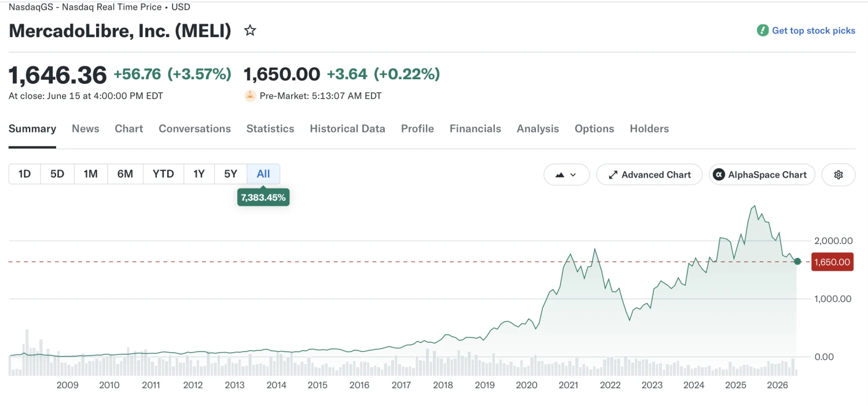Viewport: 868px width, 406px height.
Task: Select the 6M time range
Action: coord(125,174)
